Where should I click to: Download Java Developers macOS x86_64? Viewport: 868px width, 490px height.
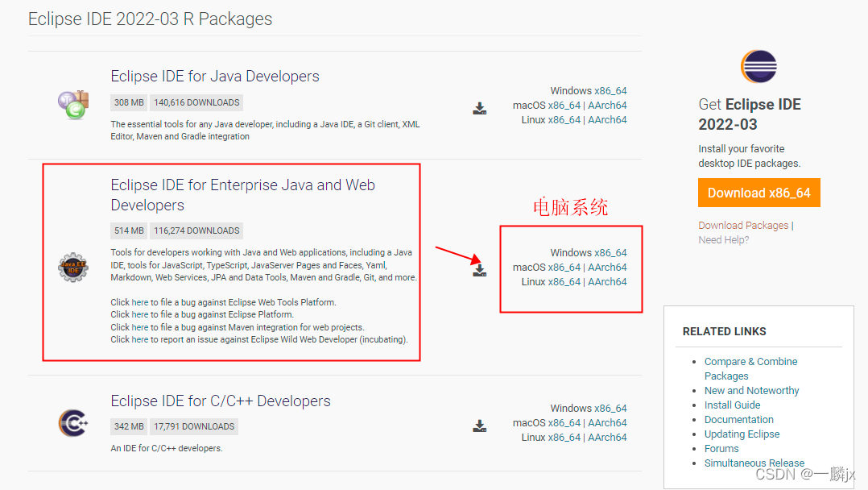click(564, 106)
